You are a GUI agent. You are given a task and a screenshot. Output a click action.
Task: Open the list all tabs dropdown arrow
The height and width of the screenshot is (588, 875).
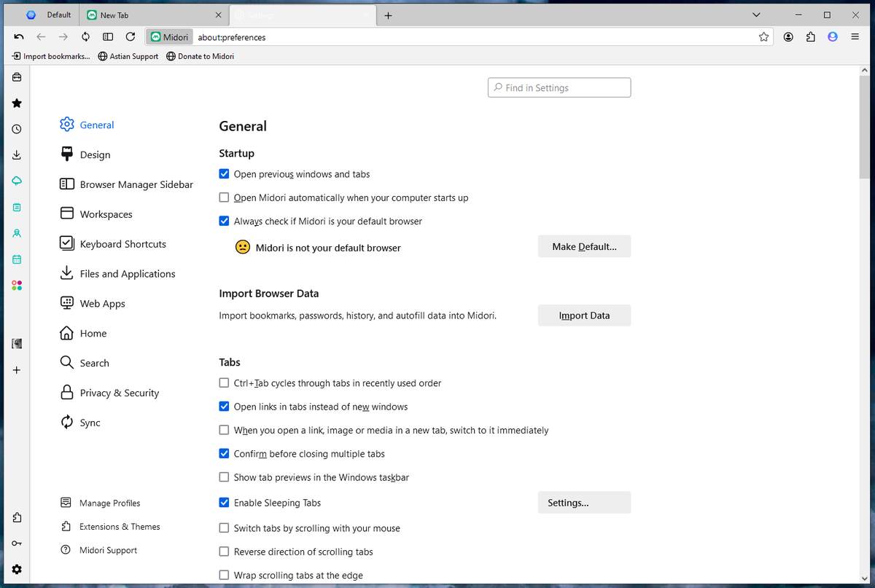[x=756, y=15]
